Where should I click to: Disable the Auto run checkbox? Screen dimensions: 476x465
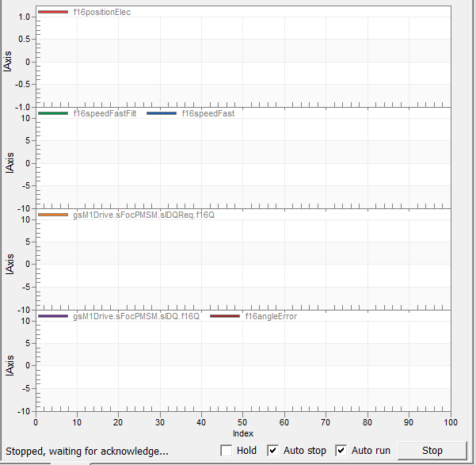[341, 451]
